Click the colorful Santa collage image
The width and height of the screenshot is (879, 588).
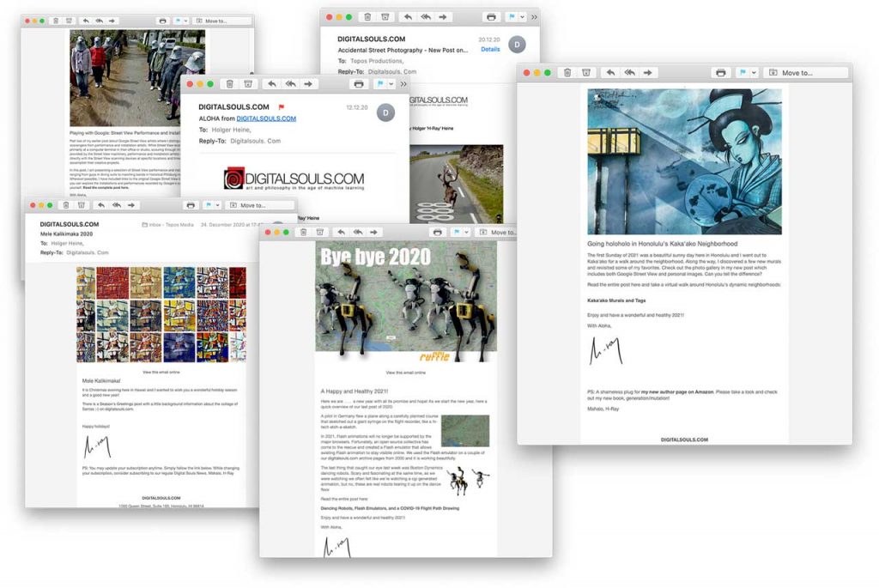(161, 314)
